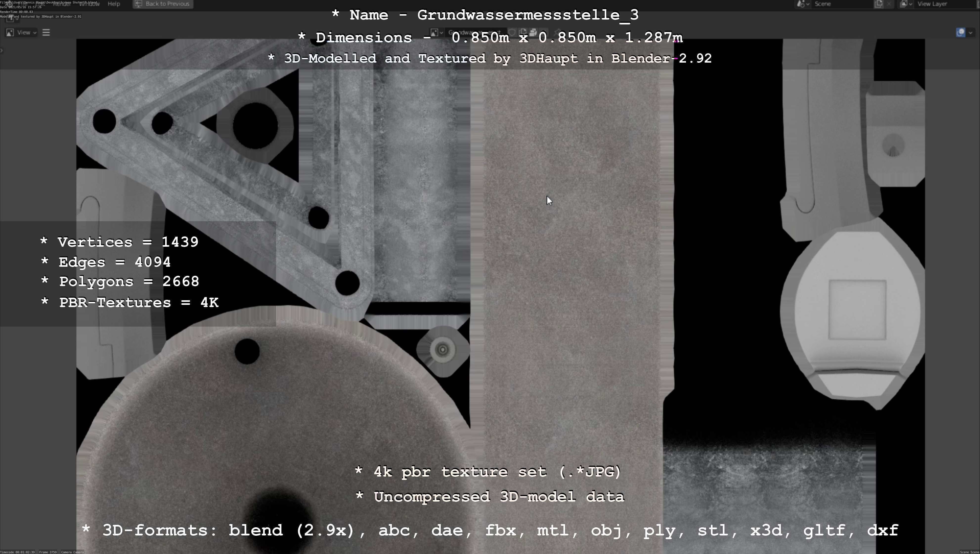Delete scene with the X icon
This screenshot has height=554, width=980.
889,4
